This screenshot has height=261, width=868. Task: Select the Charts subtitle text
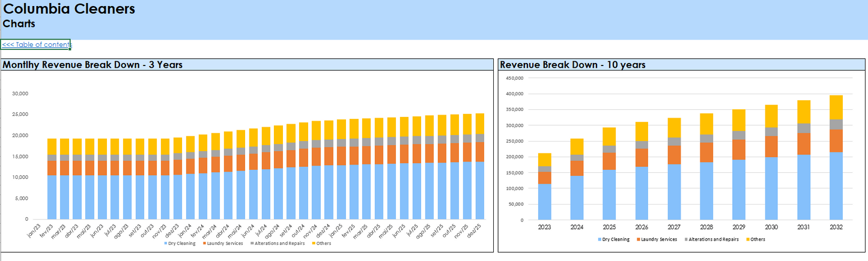pos(19,24)
